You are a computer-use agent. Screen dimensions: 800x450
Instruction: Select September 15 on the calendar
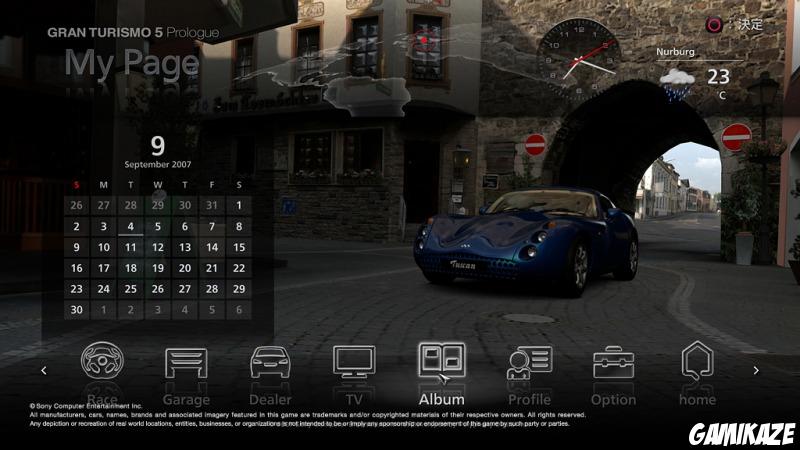pyautogui.click(x=239, y=247)
